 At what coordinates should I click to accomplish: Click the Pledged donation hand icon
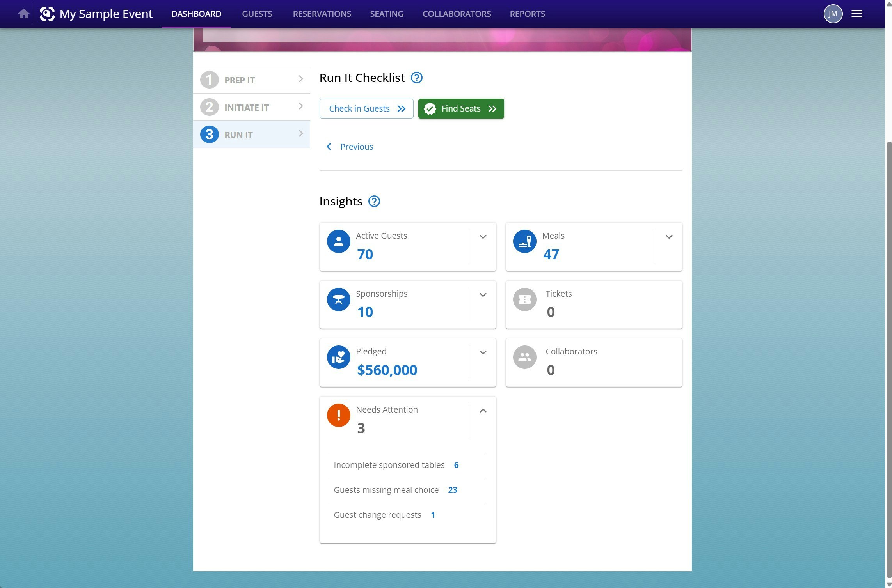pos(338,357)
